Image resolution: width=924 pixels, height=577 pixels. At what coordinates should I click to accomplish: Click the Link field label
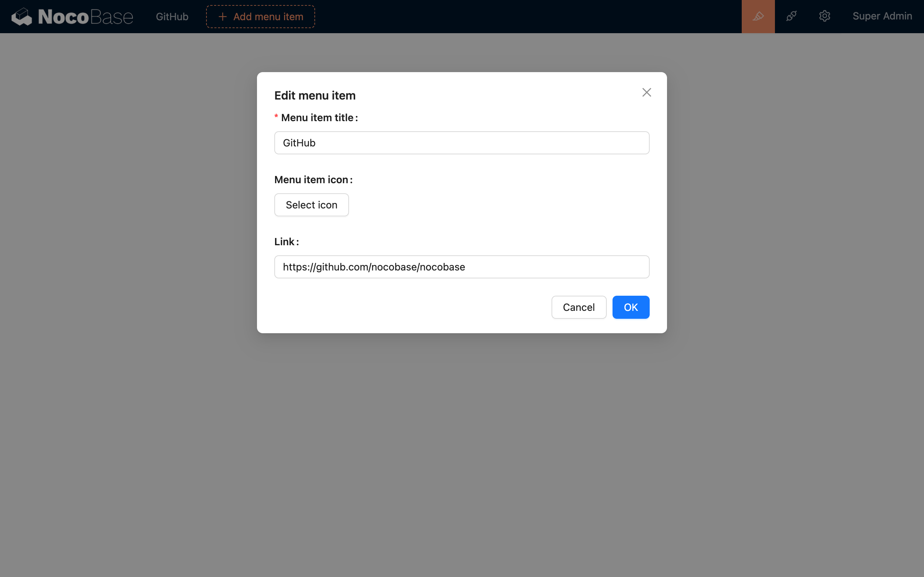284,242
